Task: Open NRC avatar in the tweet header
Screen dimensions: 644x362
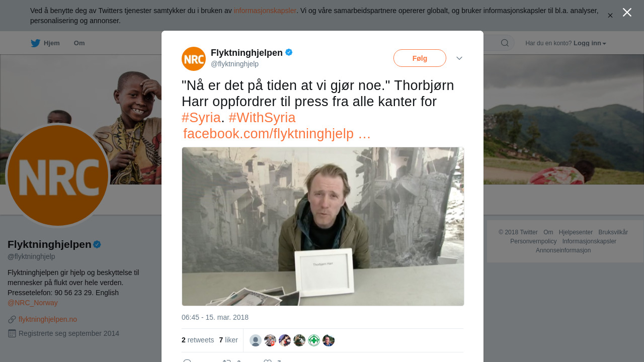Action: pos(194,59)
